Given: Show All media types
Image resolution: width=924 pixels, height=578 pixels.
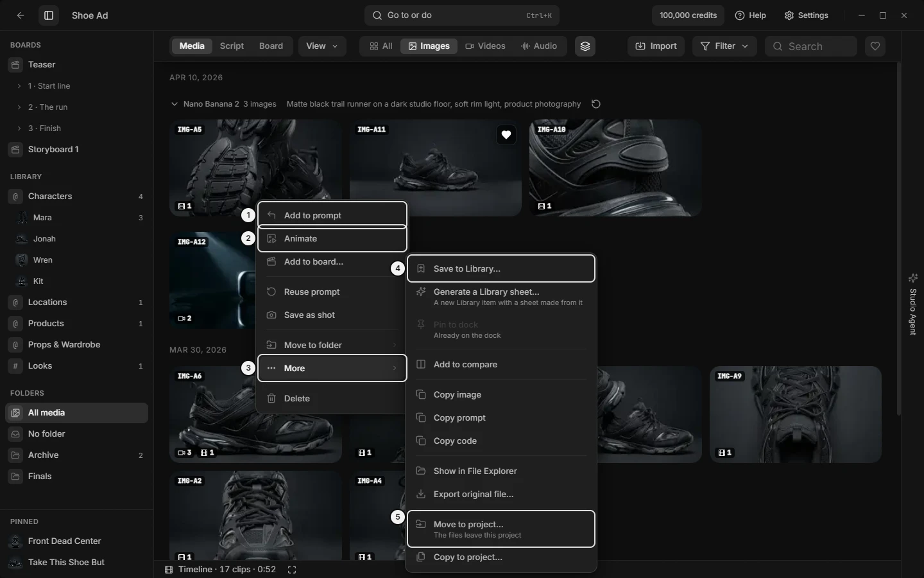Looking at the screenshot, I should (x=381, y=46).
